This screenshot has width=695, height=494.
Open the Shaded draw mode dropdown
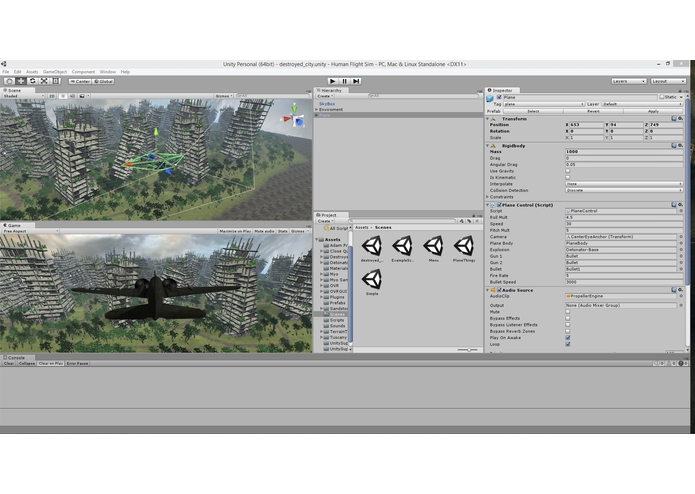pyautogui.click(x=24, y=96)
